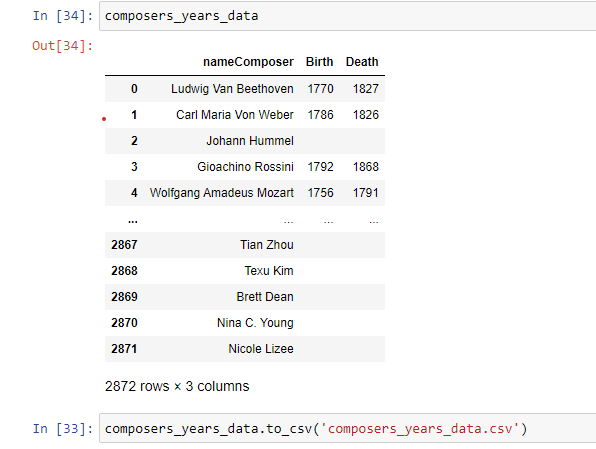This screenshot has height=449, width=596.
Task: Select Rossini's birth year 1792
Action: pyautogui.click(x=320, y=167)
